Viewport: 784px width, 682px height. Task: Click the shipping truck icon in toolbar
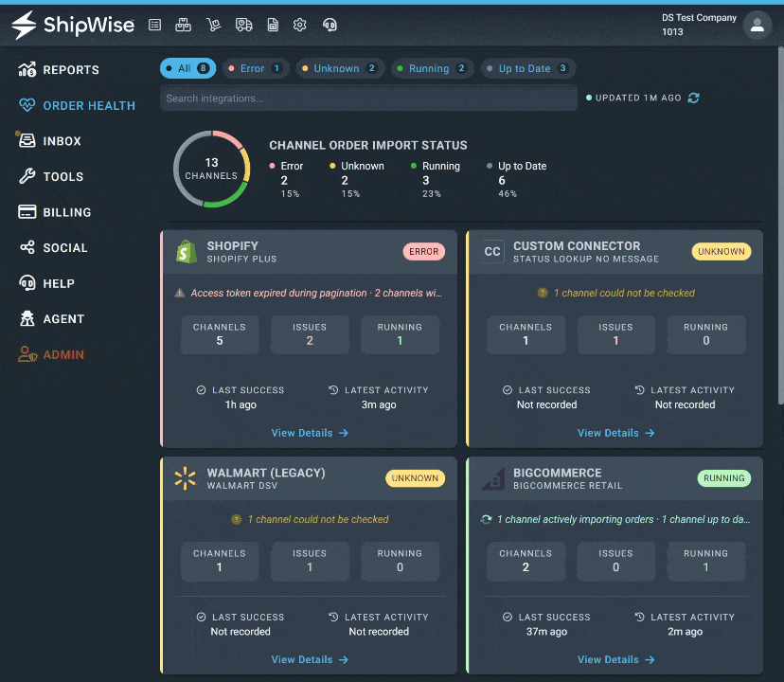coord(243,25)
